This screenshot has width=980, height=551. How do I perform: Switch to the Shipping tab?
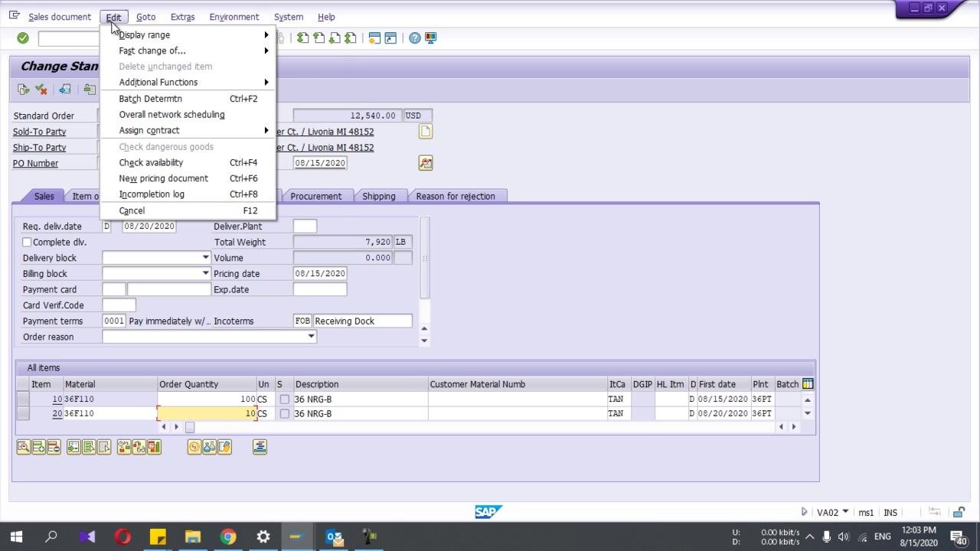pyautogui.click(x=379, y=196)
